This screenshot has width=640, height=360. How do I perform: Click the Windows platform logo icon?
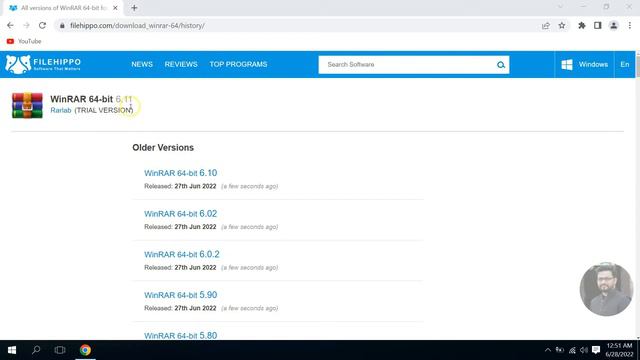(x=567, y=64)
